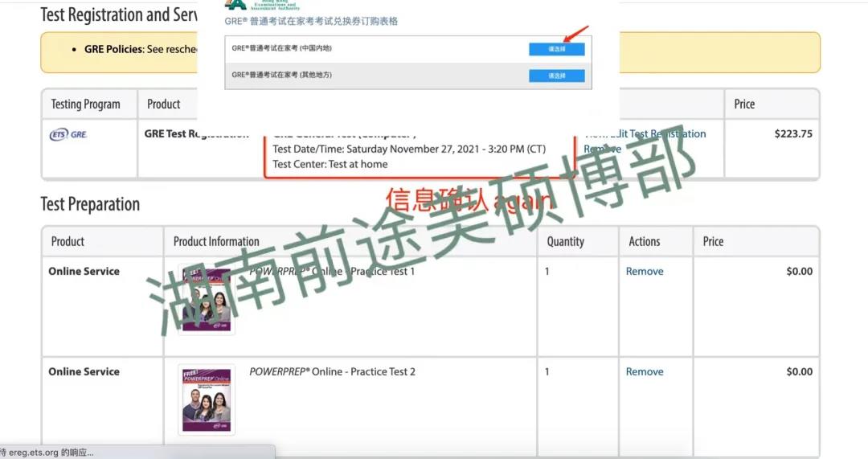This screenshot has width=868, height=459.
Task: Click the 'GRE Test Registration' product cell
Action: [197, 133]
